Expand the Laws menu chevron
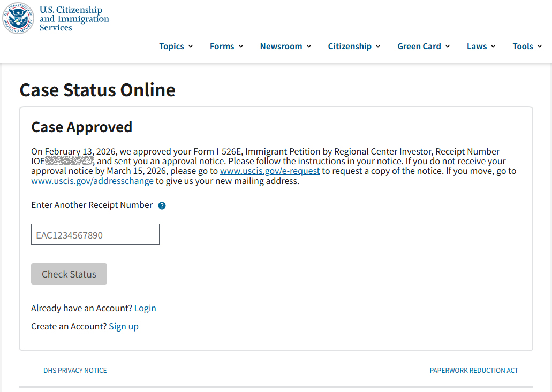This screenshot has width=552, height=392. (x=493, y=46)
